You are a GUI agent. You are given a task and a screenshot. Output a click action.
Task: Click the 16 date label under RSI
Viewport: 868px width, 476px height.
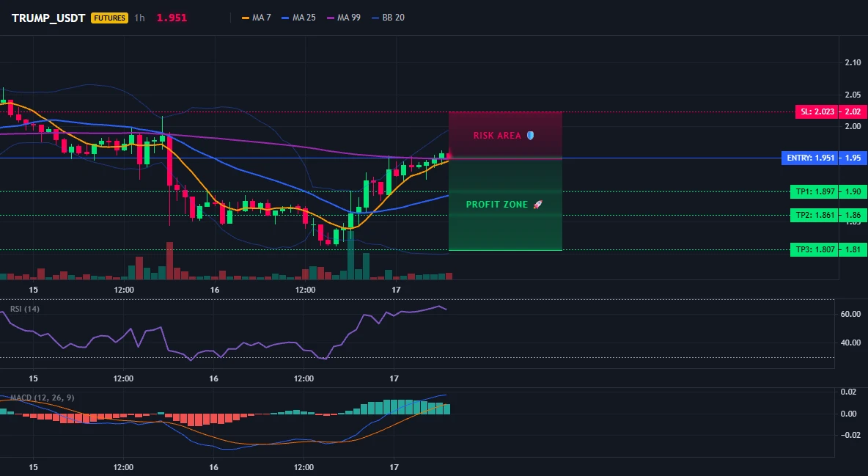pos(213,378)
